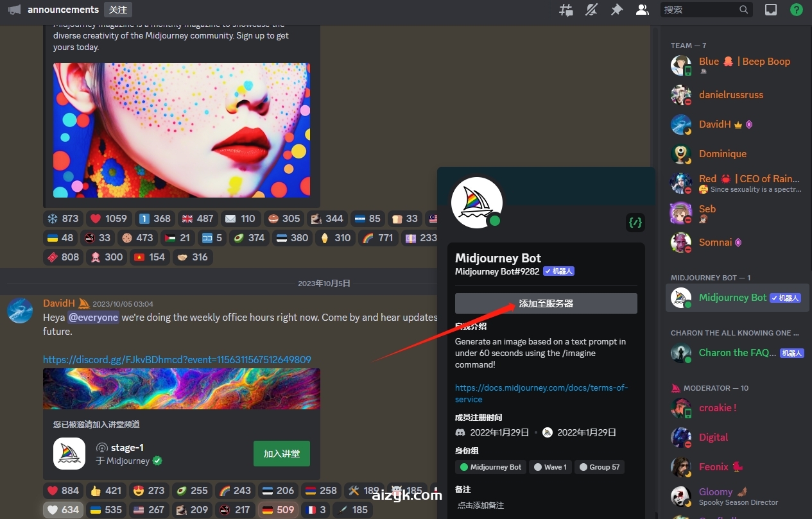Click the 点击添加备注 note field
This screenshot has height=519, width=812.
coord(481,506)
